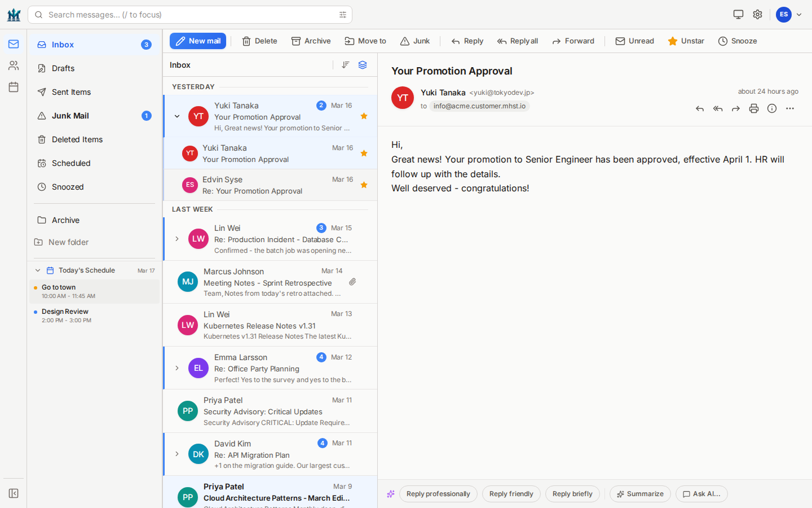Screen dimensions: 812x508
Task: Open the Drafts folder
Action: coord(64,68)
